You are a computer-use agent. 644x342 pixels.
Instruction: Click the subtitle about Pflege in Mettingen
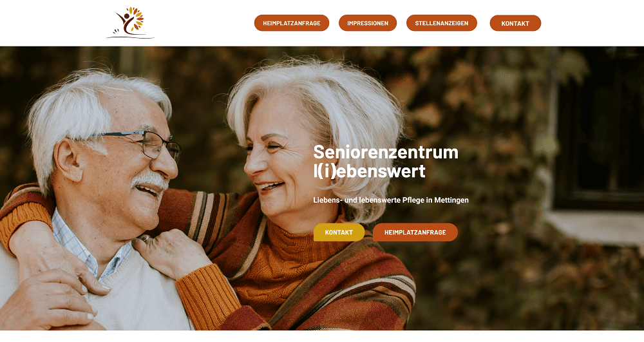(391, 200)
